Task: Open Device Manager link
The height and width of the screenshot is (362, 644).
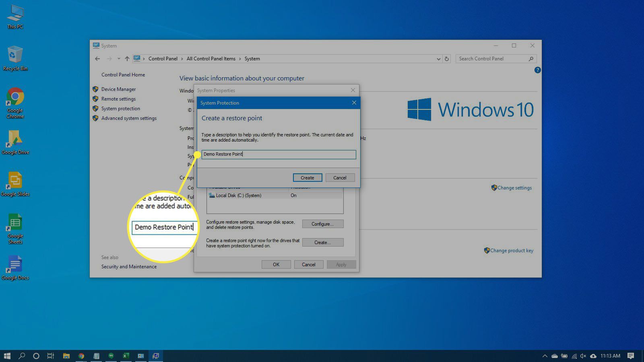Action: [118, 89]
